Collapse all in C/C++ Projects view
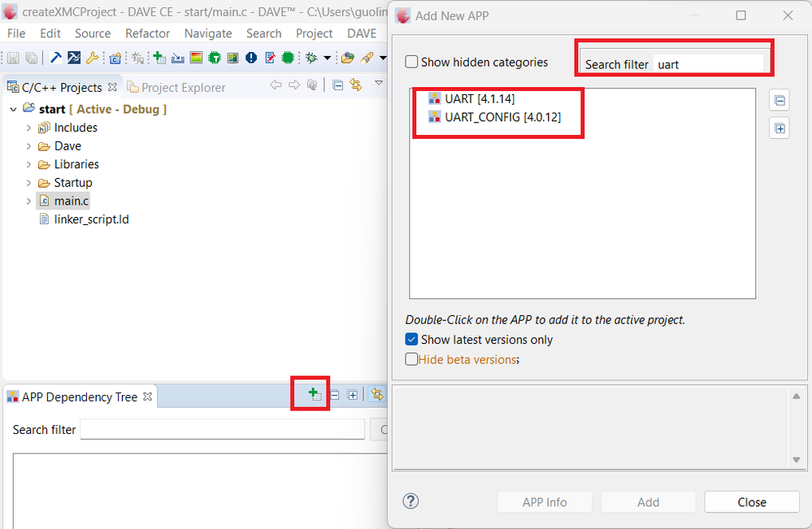812x529 pixels. 337,85
